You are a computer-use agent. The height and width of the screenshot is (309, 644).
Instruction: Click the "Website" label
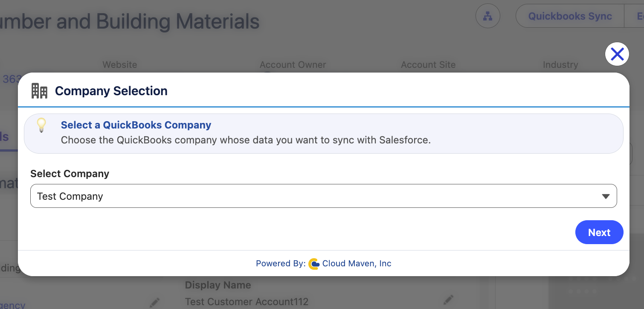120,65
